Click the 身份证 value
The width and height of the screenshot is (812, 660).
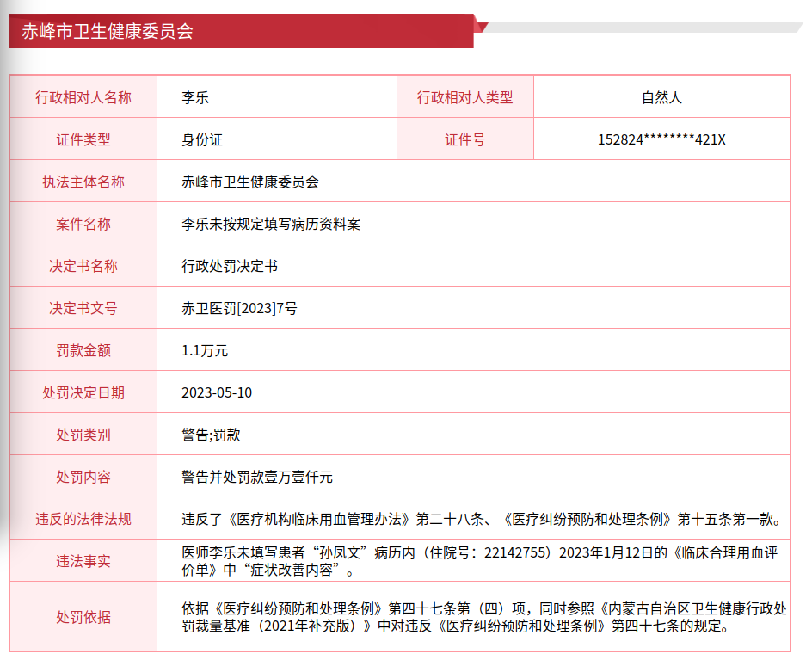point(202,139)
